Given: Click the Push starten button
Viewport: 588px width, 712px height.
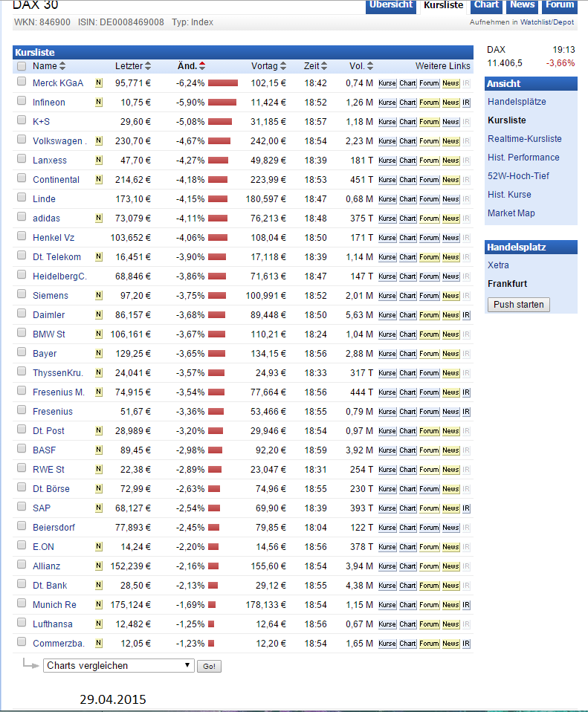Looking at the screenshot, I should (519, 305).
